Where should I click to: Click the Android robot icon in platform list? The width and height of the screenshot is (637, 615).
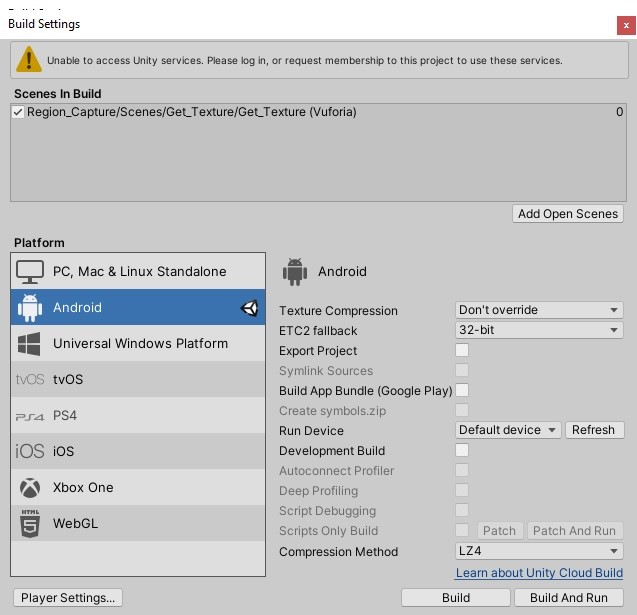click(x=30, y=308)
